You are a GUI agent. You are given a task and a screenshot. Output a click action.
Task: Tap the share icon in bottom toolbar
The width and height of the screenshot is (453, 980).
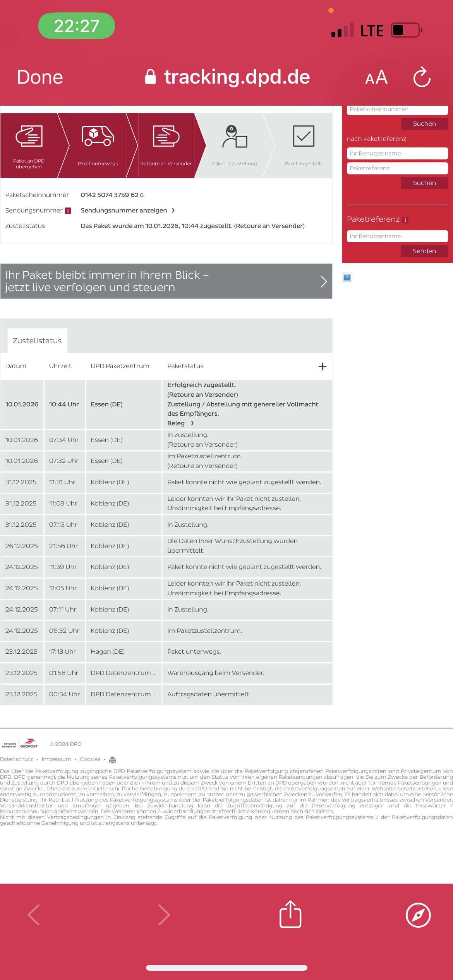pos(290,915)
